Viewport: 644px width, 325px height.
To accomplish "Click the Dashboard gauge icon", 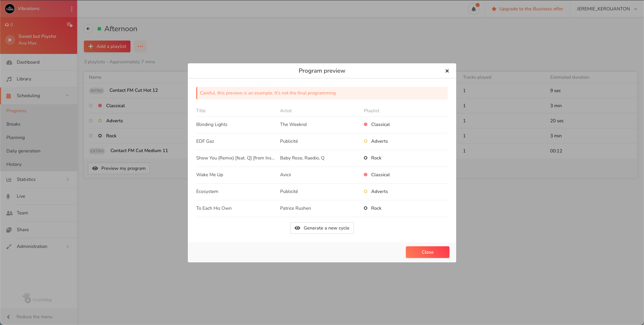I will click(9, 62).
